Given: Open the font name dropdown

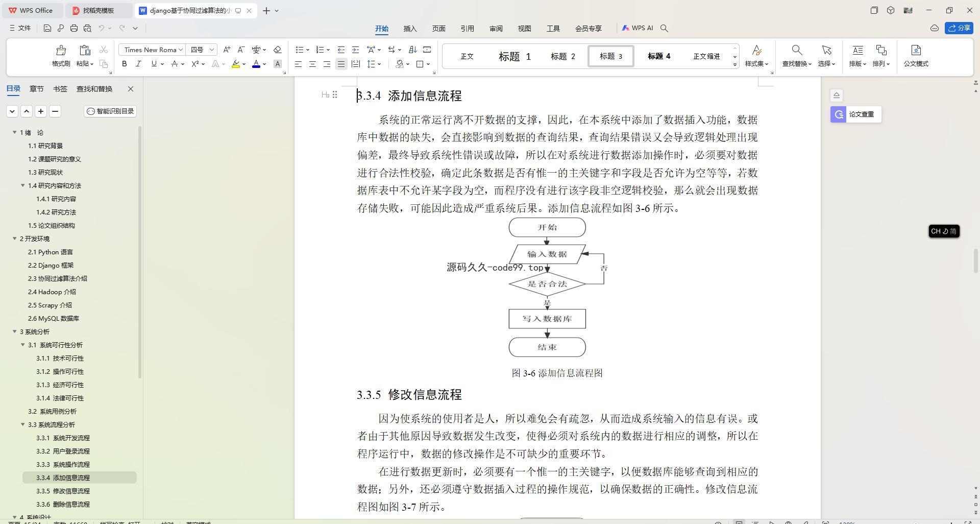Looking at the screenshot, I should [181, 50].
